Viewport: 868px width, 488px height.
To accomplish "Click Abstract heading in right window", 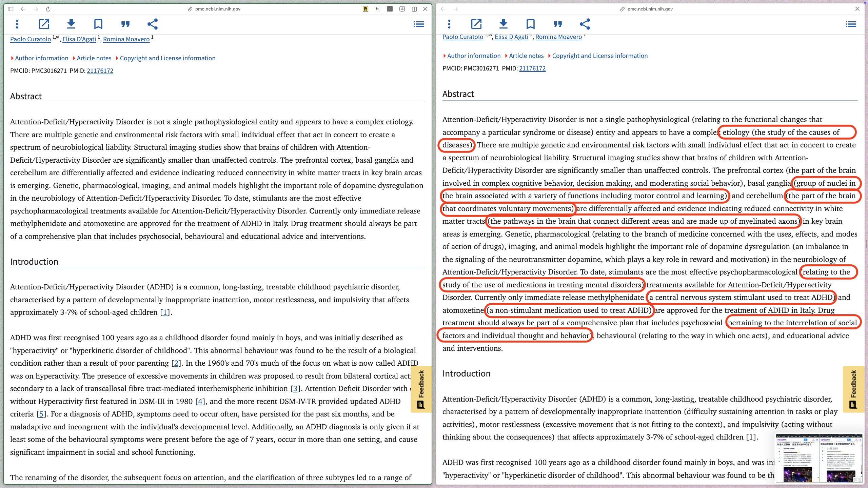I will (x=458, y=94).
